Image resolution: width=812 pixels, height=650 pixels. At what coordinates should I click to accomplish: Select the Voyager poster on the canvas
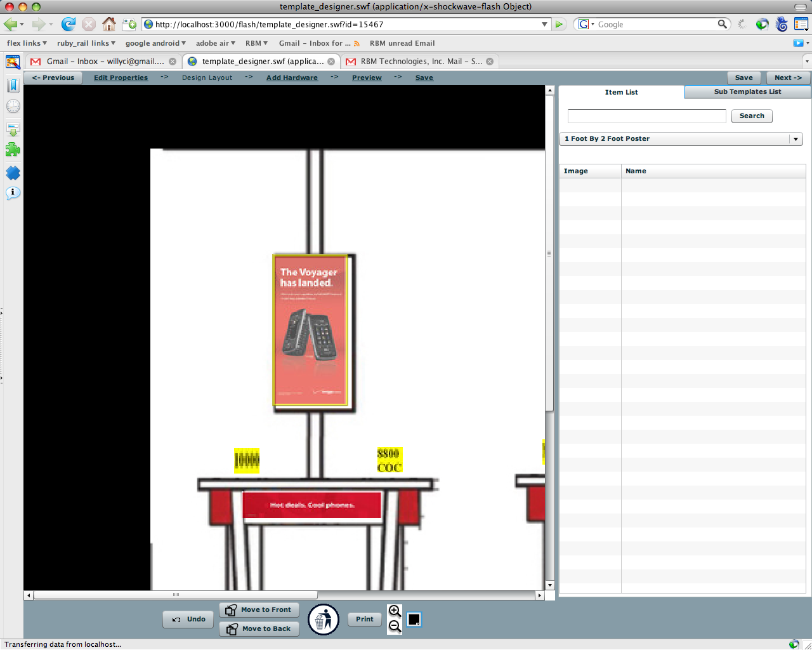310,330
